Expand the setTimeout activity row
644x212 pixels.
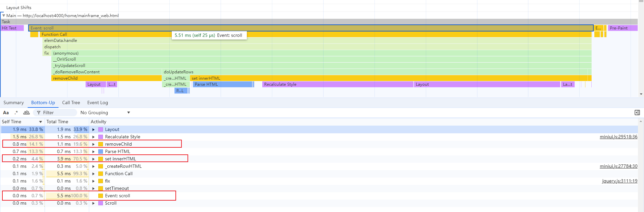(94, 189)
